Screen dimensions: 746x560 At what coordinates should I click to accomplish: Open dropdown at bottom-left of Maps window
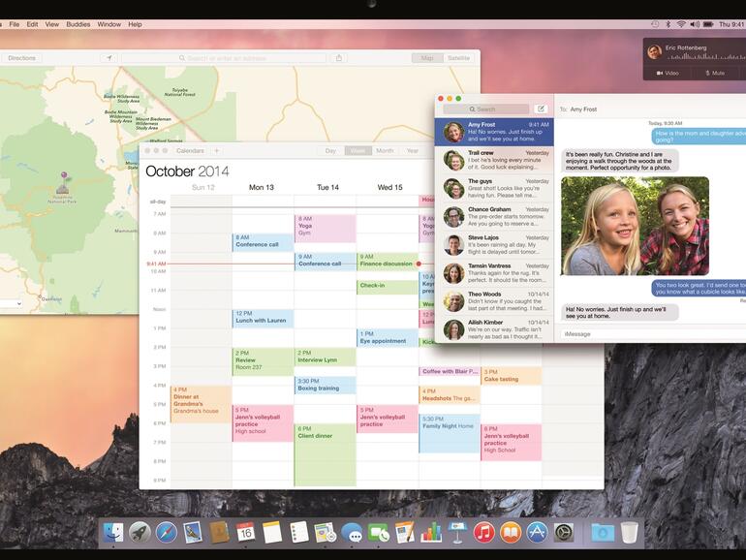click(x=11, y=303)
